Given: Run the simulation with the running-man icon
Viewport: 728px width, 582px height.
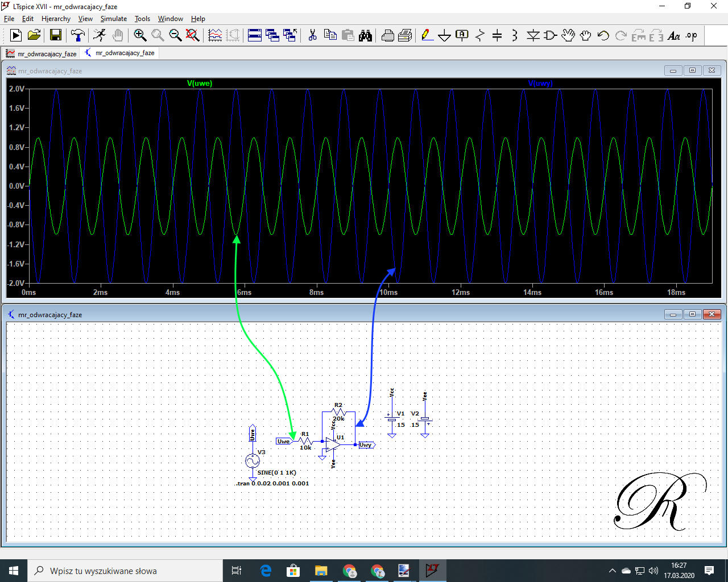Looking at the screenshot, I should click(100, 35).
